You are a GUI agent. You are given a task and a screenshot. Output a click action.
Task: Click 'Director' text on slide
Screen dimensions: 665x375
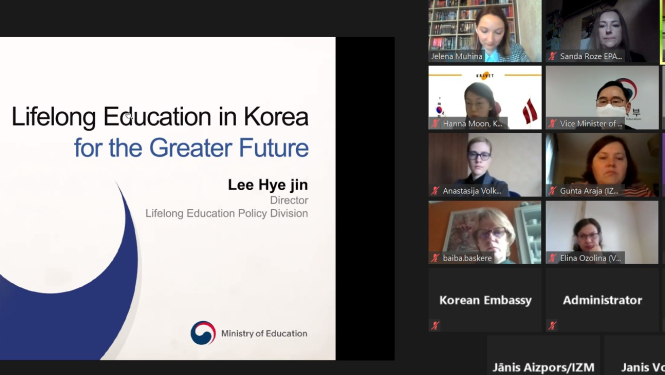tap(289, 200)
